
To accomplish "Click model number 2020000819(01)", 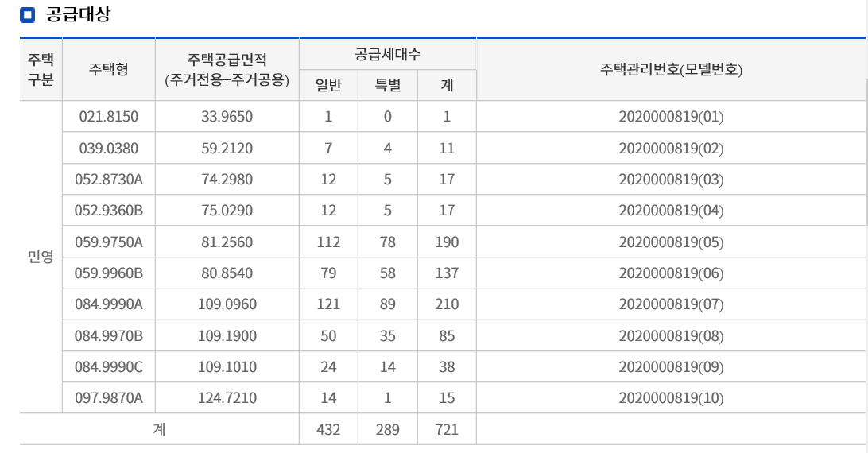I will tap(671, 117).
